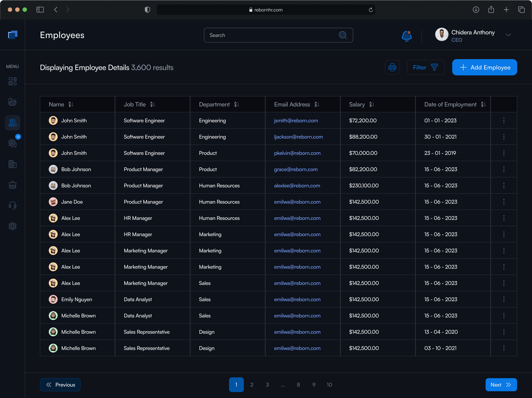Image resolution: width=532 pixels, height=398 pixels.
Task: Expand the Chidera Anthony profile dropdown
Action: click(x=508, y=35)
